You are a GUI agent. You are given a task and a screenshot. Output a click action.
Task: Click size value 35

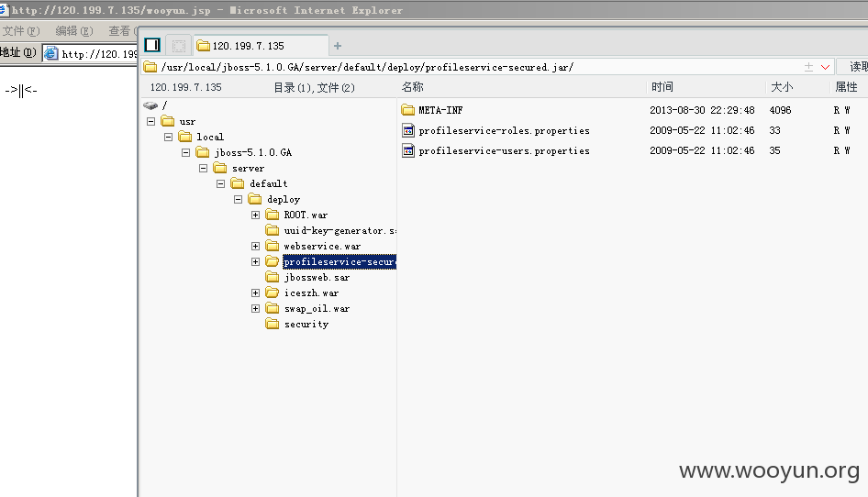tap(774, 150)
